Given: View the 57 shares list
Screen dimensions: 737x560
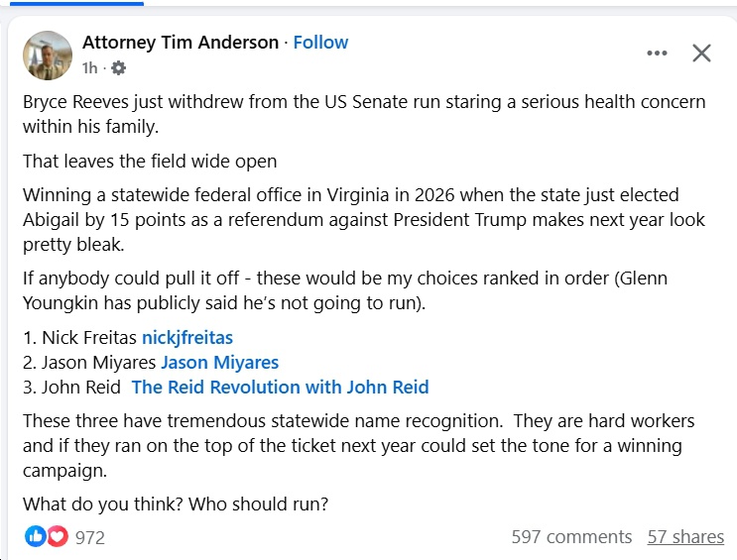Looking at the screenshot, I should pyautogui.click(x=685, y=537).
